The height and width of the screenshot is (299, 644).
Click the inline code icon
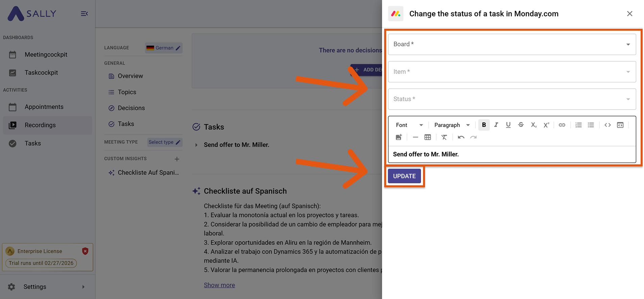(x=608, y=125)
